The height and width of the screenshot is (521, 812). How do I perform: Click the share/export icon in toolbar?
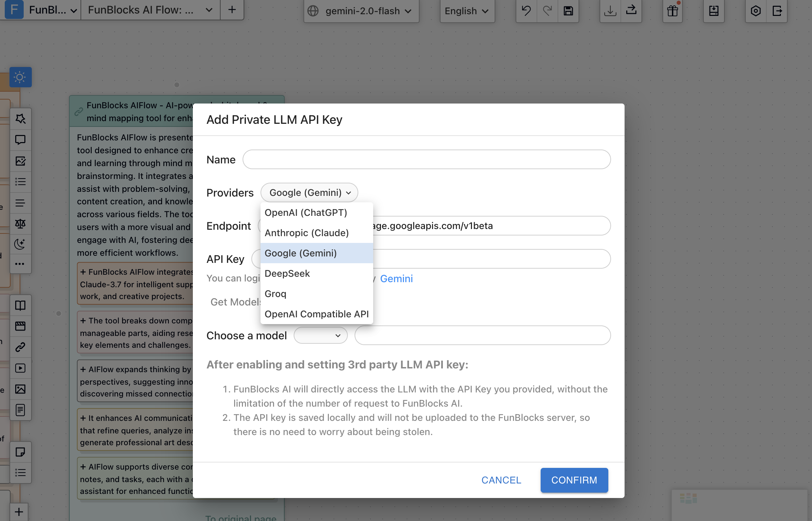(x=631, y=11)
